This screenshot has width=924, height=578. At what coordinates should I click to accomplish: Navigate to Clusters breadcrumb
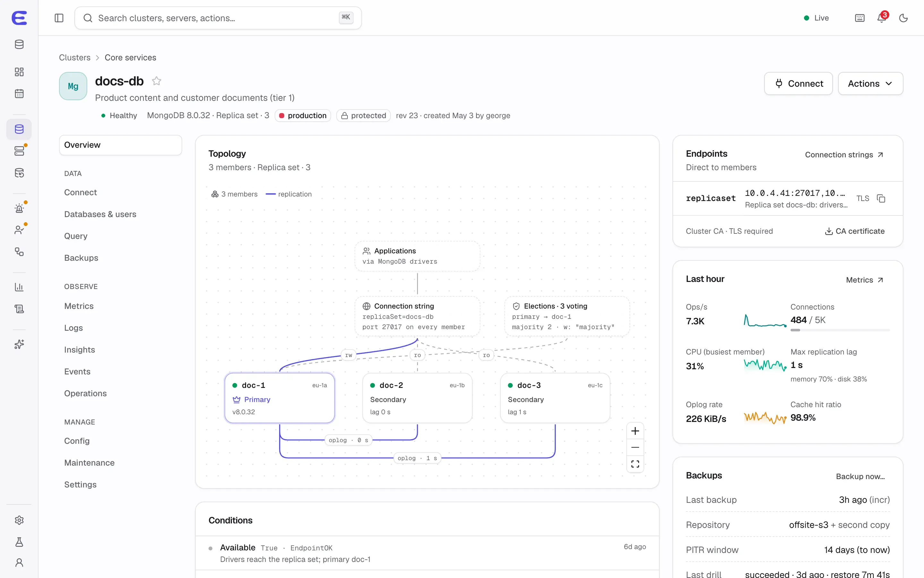click(x=74, y=57)
